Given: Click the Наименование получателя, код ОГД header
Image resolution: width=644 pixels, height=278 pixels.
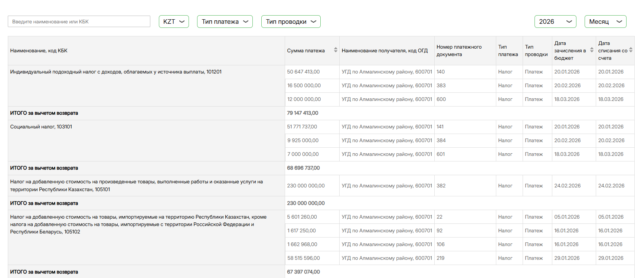Looking at the screenshot, I should click(385, 51).
